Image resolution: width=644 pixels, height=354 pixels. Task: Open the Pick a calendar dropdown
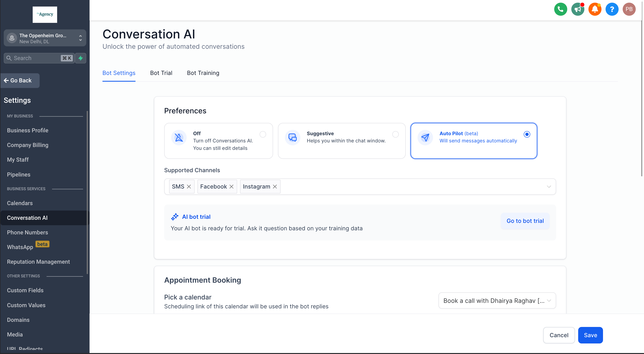(497, 300)
